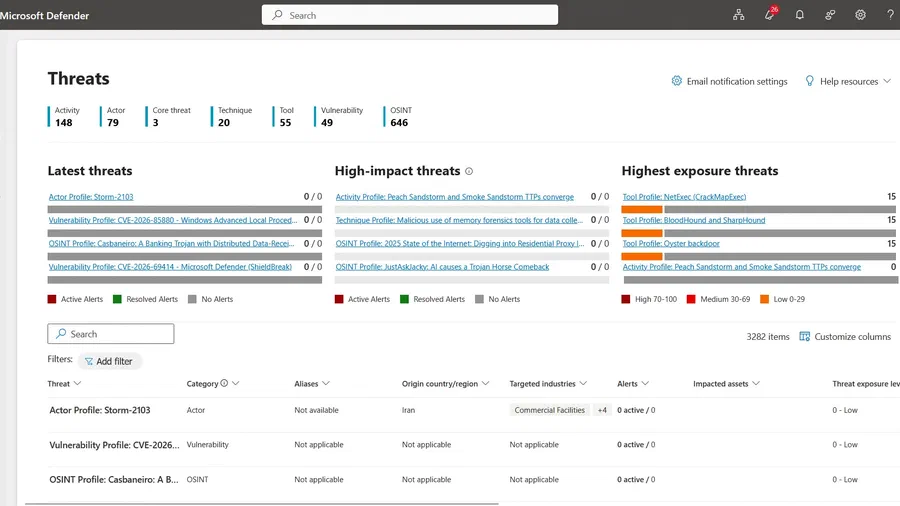This screenshot has height=506, width=900.
Task: Click red Active Alerts swatch under Latest threats
Action: [x=52, y=299]
